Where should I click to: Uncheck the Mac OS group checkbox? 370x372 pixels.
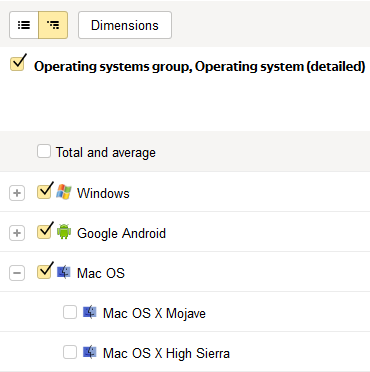44,272
